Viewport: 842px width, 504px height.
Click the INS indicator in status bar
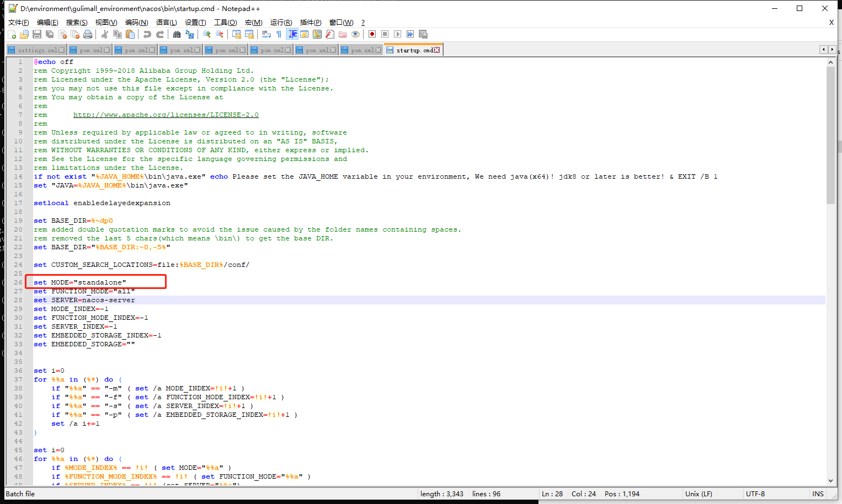coord(818,494)
